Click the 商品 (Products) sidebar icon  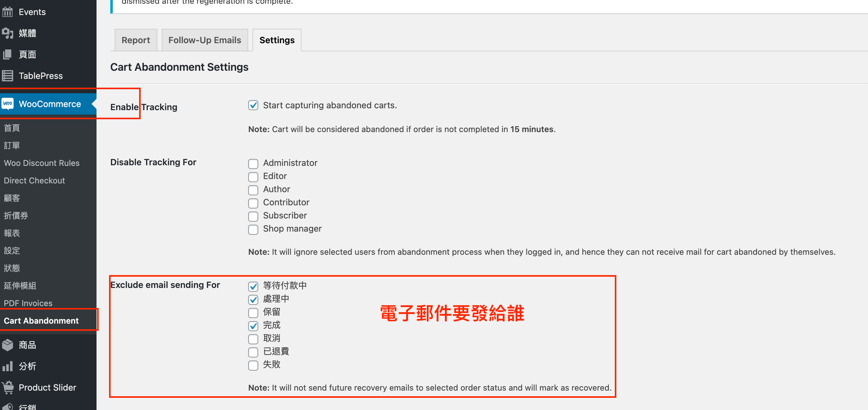[x=8, y=345]
